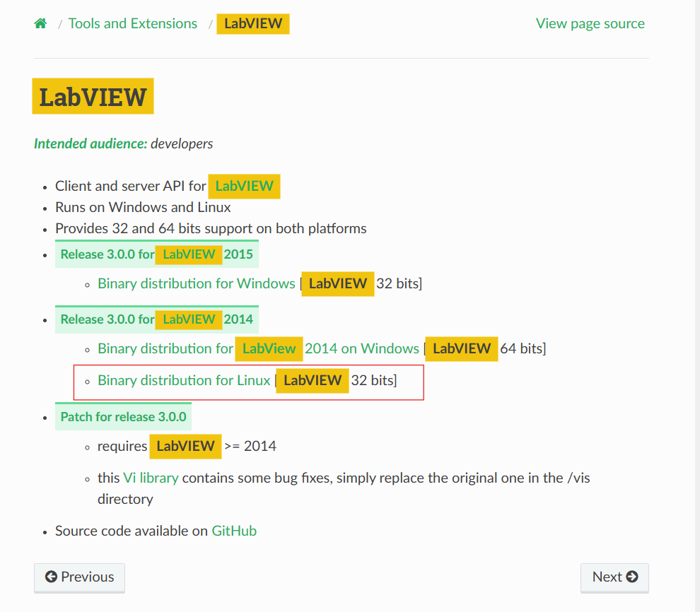The height and width of the screenshot is (612, 700).
Task: Go to Next page button
Action: (x=614, y=577)
